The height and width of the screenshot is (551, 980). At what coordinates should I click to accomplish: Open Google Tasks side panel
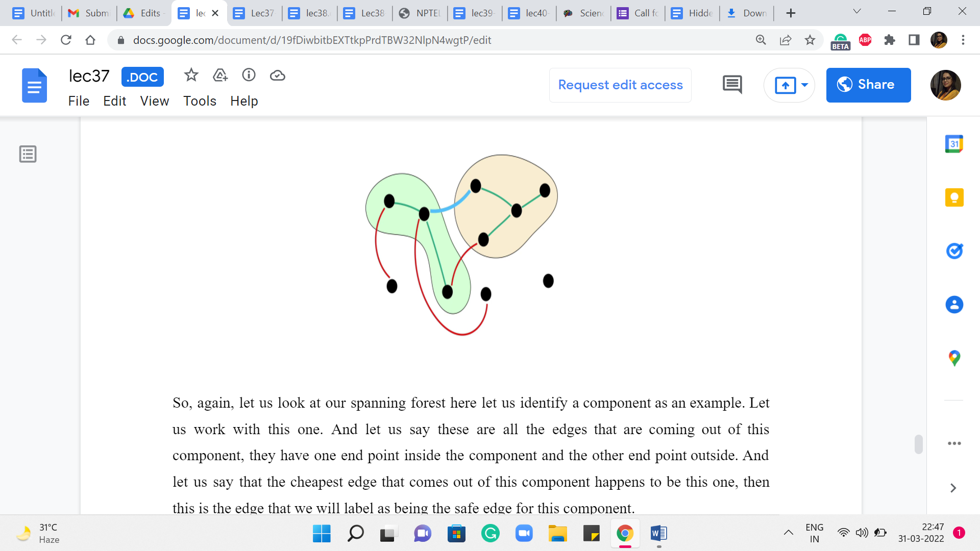tap(954, 251)
